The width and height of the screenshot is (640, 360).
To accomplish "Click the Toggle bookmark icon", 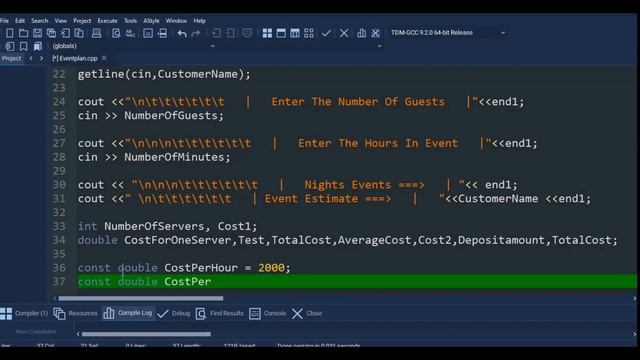I will [24, 47].
